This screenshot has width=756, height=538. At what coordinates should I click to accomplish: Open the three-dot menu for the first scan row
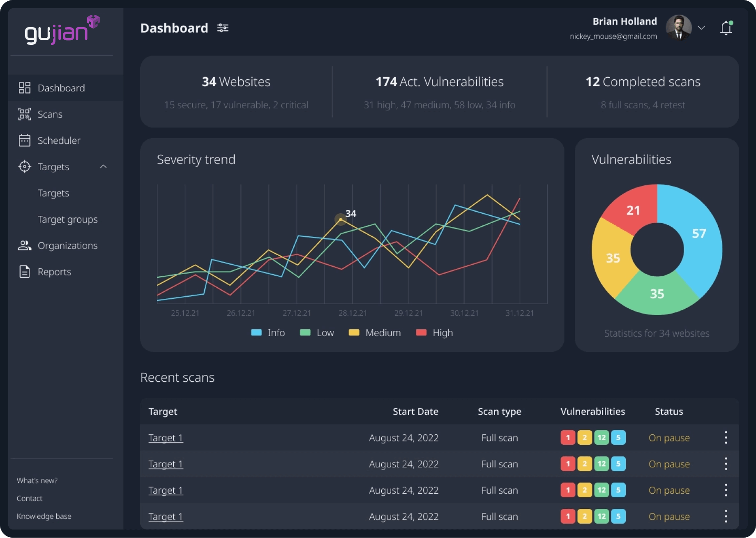click(726, 437)
